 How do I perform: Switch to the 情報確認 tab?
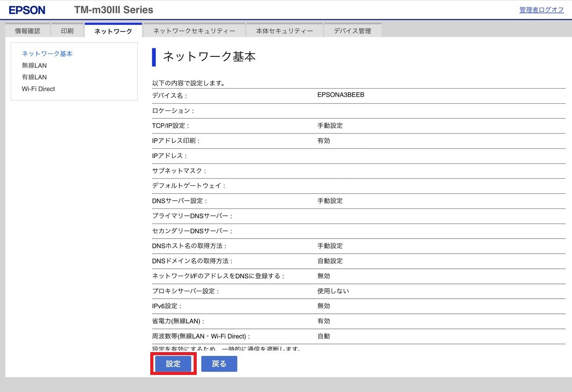[x=27, y=31]
